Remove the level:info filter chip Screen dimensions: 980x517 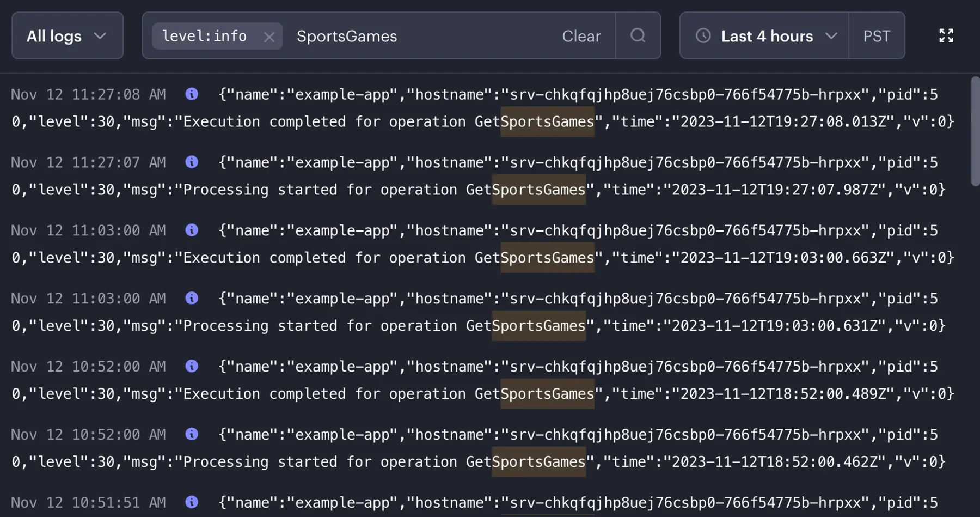tap(269, 35)
